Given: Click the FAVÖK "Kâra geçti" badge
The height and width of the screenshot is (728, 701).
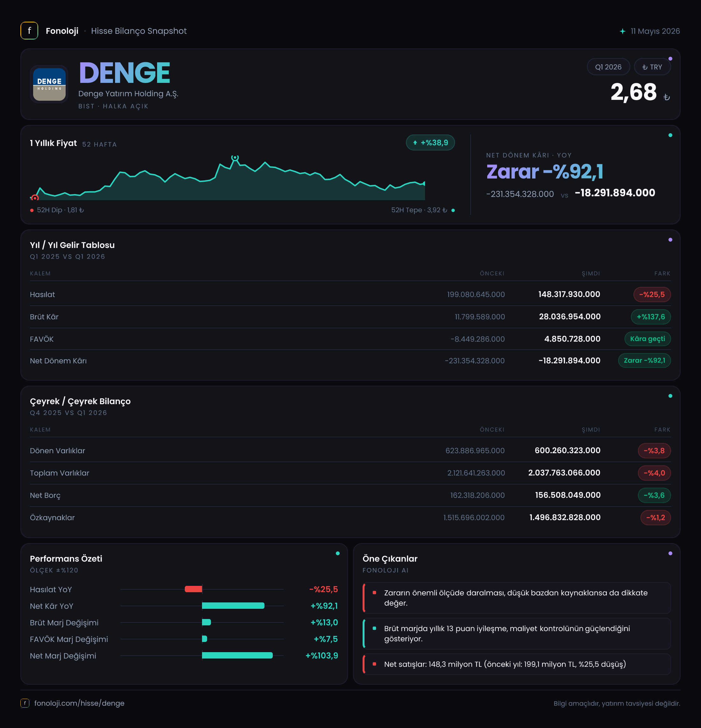Looking at the screenshot, I should click(647, 339).
